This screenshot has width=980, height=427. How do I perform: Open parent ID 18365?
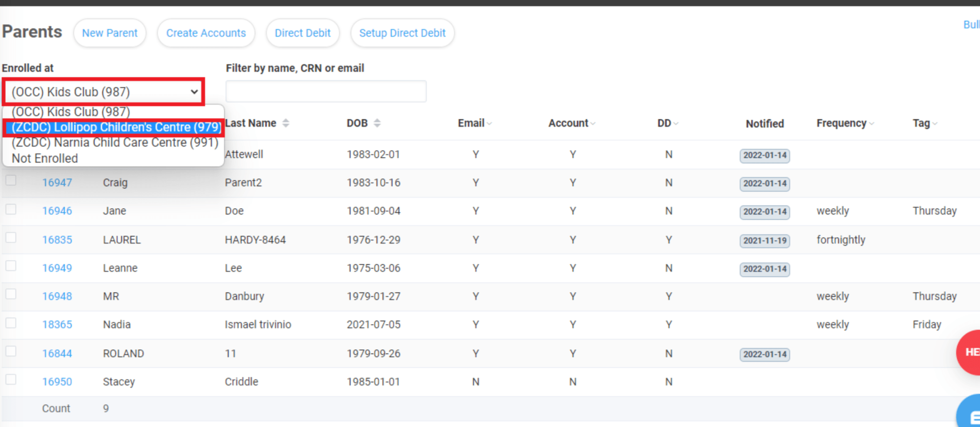pyautogui.click(x=57, y=325)
